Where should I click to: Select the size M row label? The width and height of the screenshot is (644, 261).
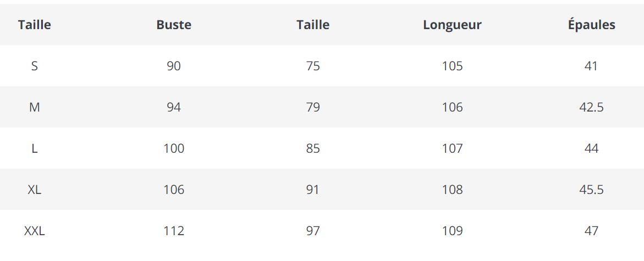click(35, 107)
